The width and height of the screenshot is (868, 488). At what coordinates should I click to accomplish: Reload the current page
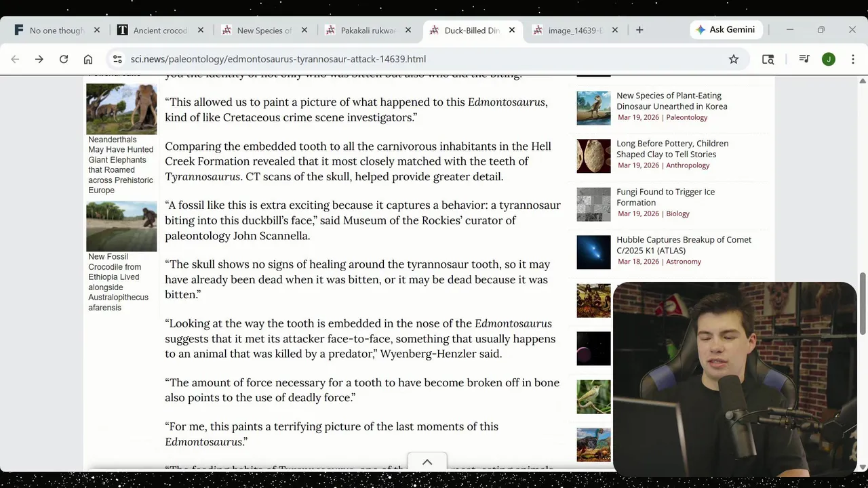point(64,59)
